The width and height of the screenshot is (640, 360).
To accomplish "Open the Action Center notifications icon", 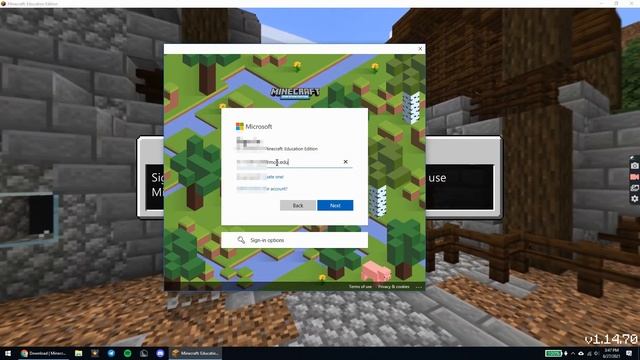I will tap(629, 353).
